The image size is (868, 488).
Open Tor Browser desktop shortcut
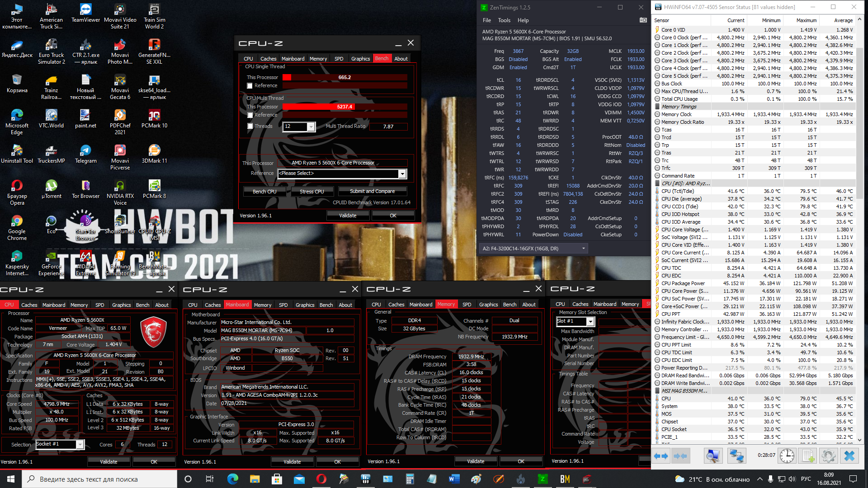85,189
